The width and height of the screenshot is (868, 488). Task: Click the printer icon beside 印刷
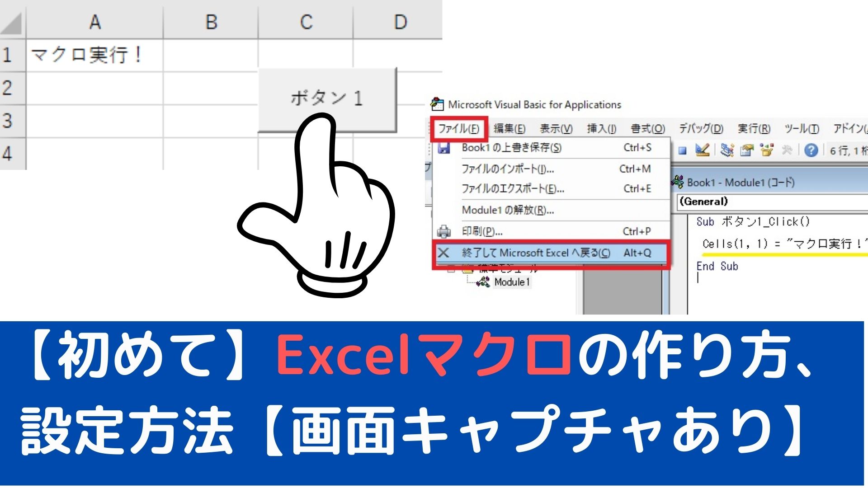click(x=444, y=231)
